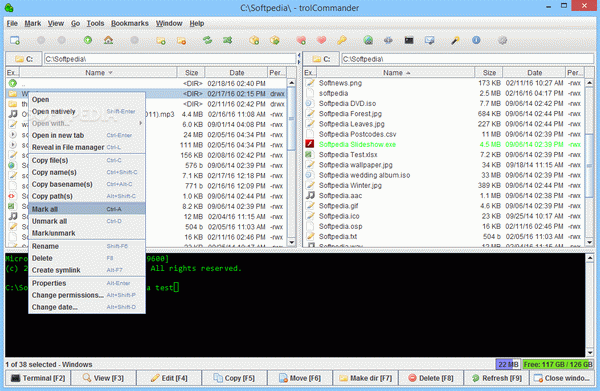Sort right panel by Name column header
This screenshot has height=391, width=600.
coord(396,73)
